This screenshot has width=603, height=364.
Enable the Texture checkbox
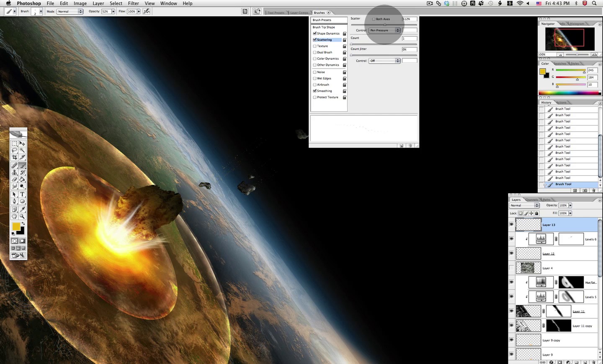[315, 46]
